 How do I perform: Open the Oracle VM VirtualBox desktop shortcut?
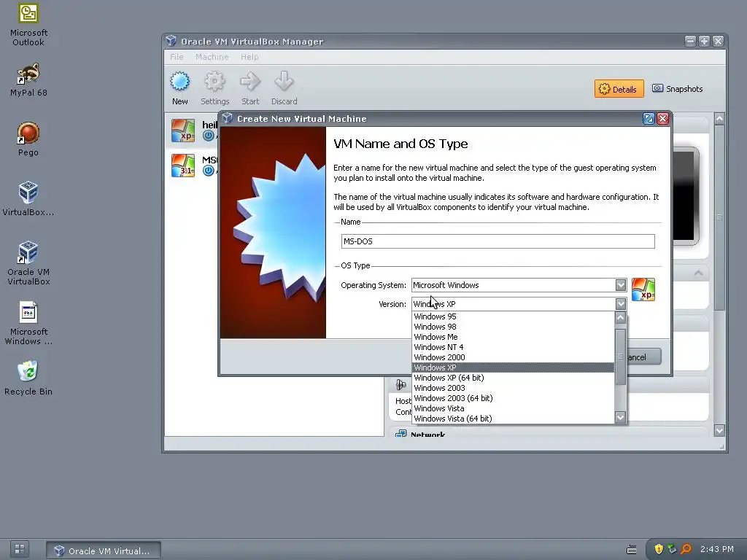click(x=28, y=263)
